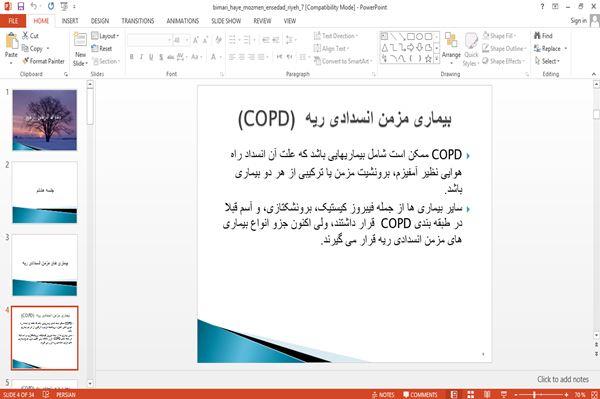Toggle Italic formatting
This screenshot has width=600, height=399.
pos(141,57)
